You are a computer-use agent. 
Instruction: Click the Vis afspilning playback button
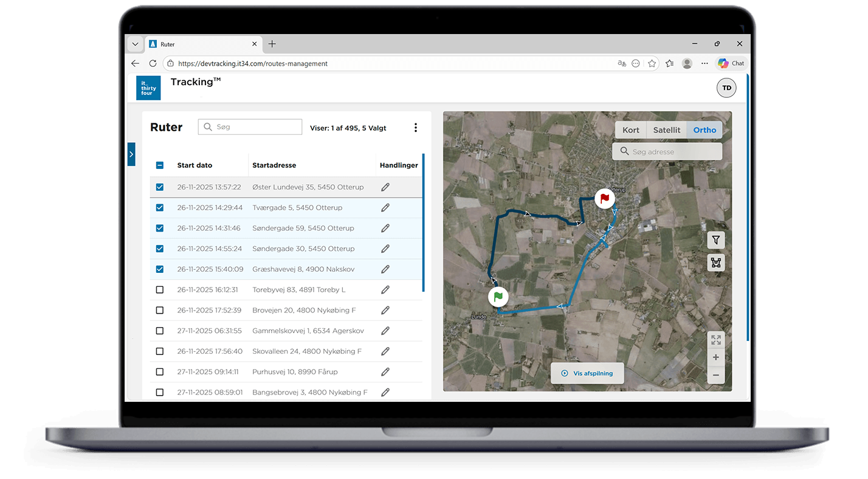coord(587,373)
